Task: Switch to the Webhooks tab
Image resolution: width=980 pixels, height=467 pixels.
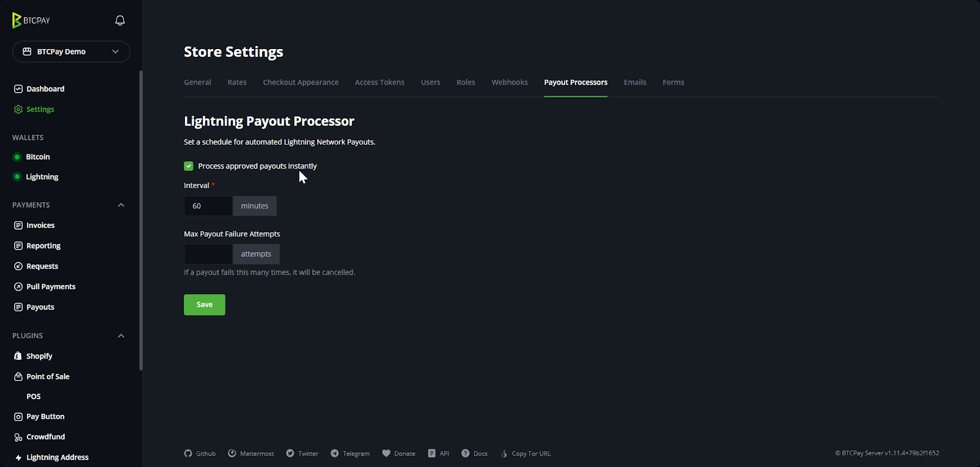Action: (x=510, y=82)
